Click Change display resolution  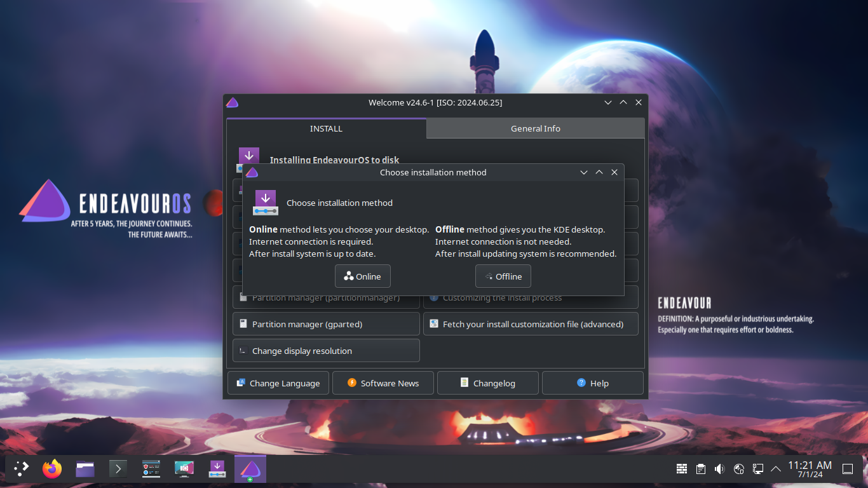326,351
